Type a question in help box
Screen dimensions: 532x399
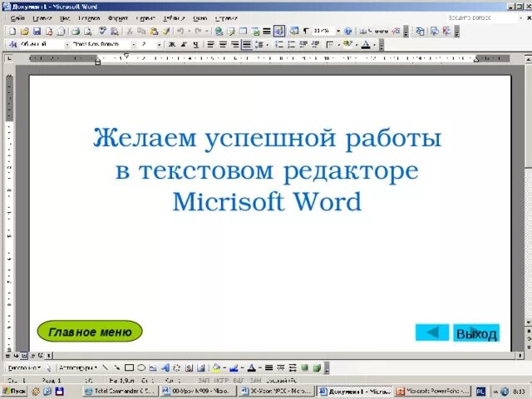481,17
